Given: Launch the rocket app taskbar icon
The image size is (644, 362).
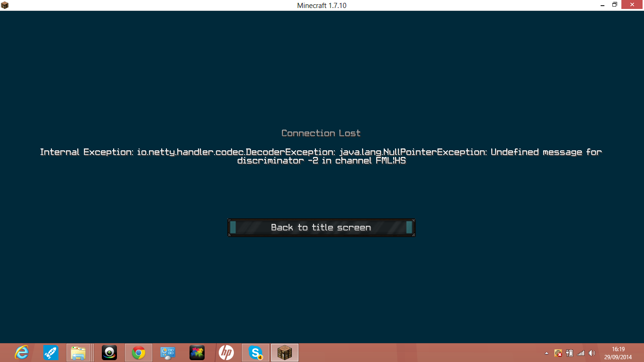Looking at the screenshot, I should 51,353.
